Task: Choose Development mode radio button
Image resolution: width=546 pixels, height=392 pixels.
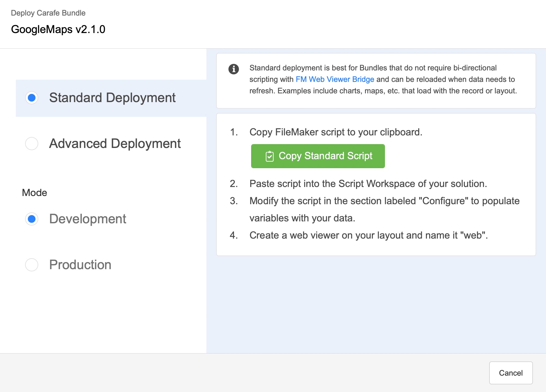Action: click(32, 219)
